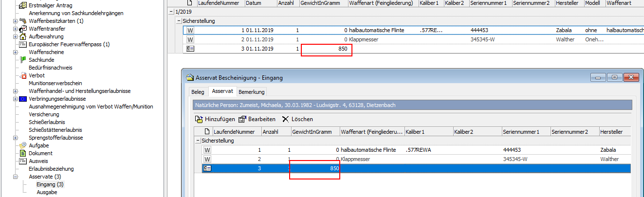Expand the Waffenbesitzkarten tree node
The image size is (644, 197).
15,21
